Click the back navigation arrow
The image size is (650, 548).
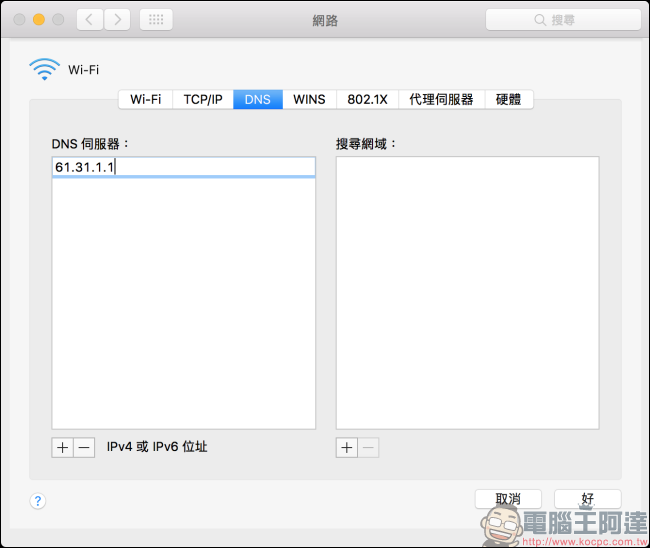[x=90, y=19]
